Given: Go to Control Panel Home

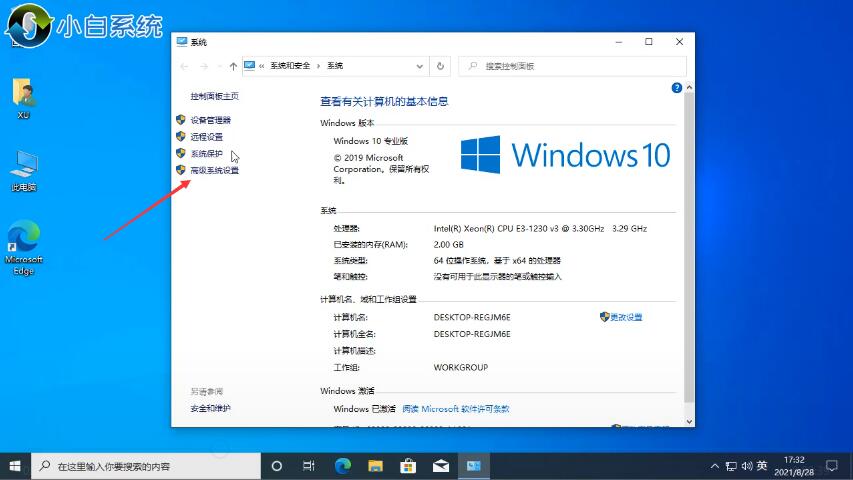Looking at the screenshot, I should (214, 96).
